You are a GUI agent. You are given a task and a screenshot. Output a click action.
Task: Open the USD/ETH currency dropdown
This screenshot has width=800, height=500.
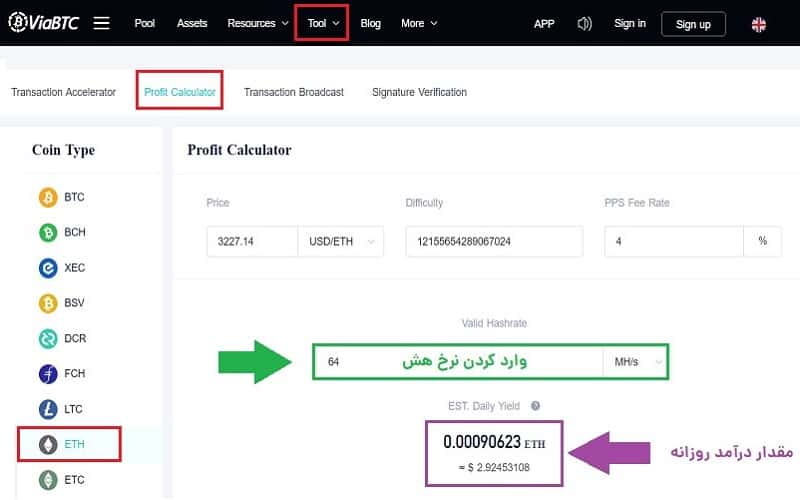tap(341, 241)
